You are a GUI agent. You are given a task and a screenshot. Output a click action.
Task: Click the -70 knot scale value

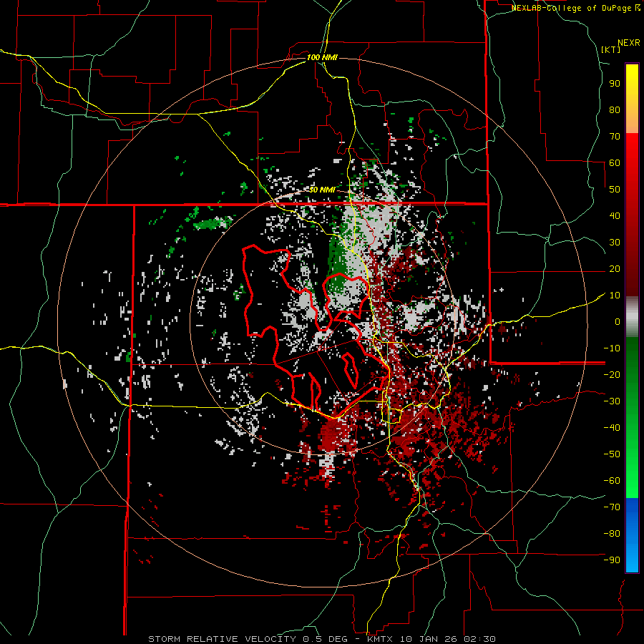(612, 507)
